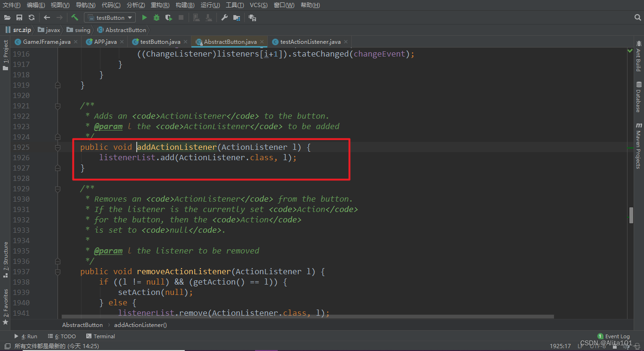Viewport: 644px width, 351px height.
Task: Close the AbstractButton.java tab
Action: pos(262,42)
